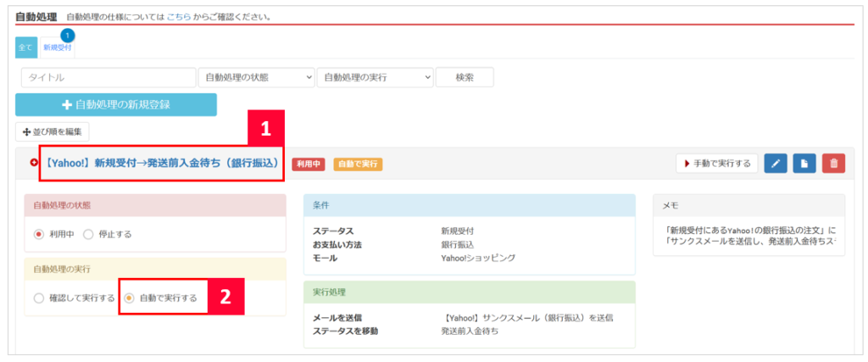Click the blue notification count badge 1
868x362 pixels.
[x=68, y=36]
